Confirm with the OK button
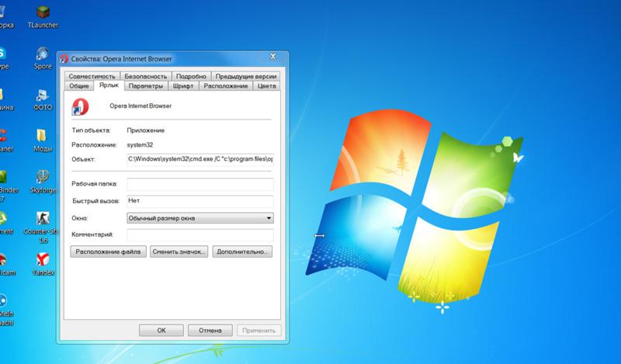 (161, 331)
